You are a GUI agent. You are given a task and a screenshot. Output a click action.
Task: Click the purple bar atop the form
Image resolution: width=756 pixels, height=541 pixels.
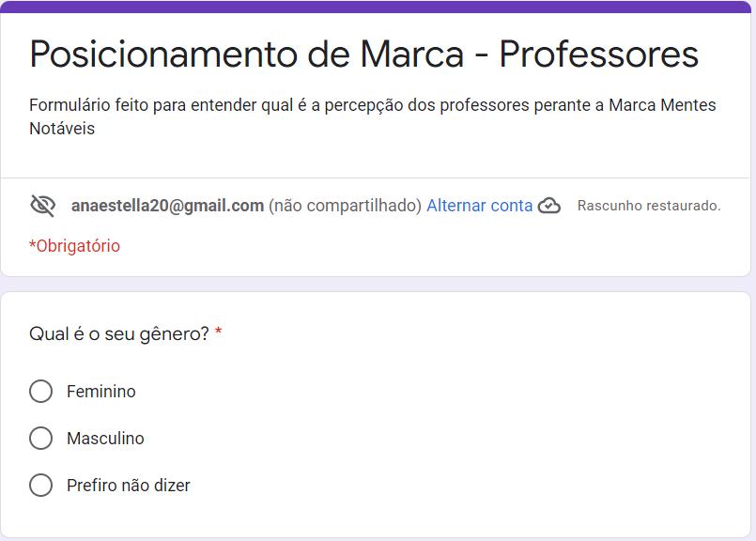376,7
